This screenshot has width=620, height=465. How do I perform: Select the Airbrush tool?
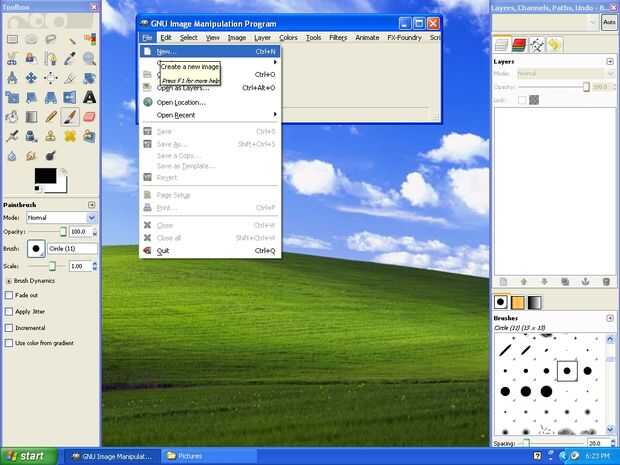12,136
